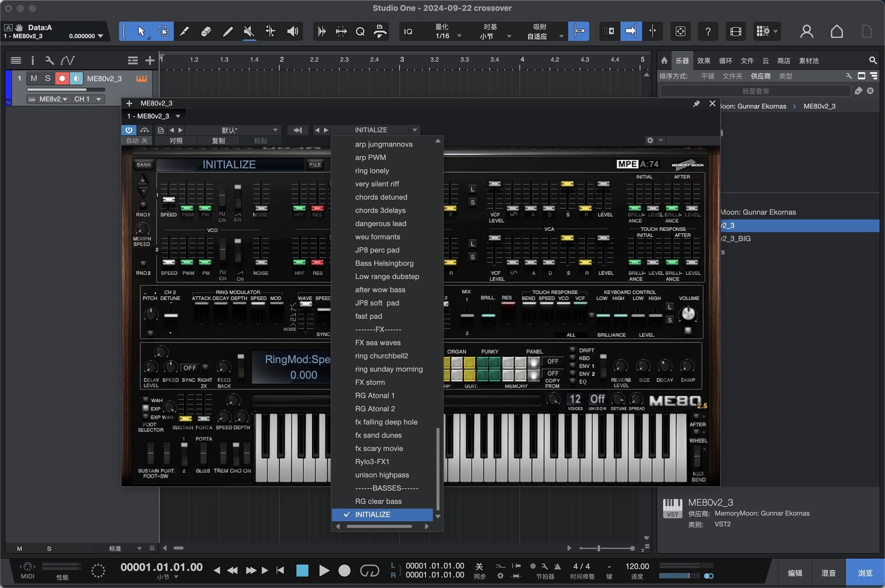Choose the 'Bass Helsingborg' preset
The image size is (885, 588).
[384, 263]
